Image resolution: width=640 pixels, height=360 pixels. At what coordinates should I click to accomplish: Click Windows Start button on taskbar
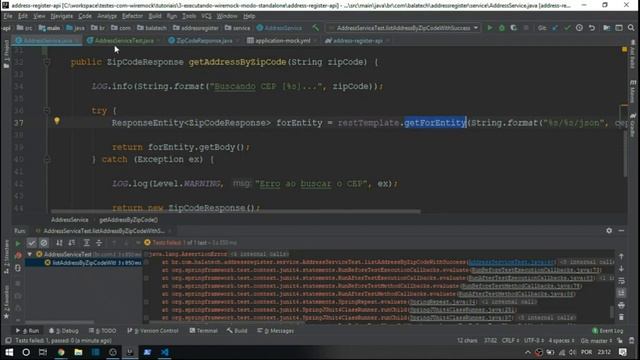tap(9, 352)
